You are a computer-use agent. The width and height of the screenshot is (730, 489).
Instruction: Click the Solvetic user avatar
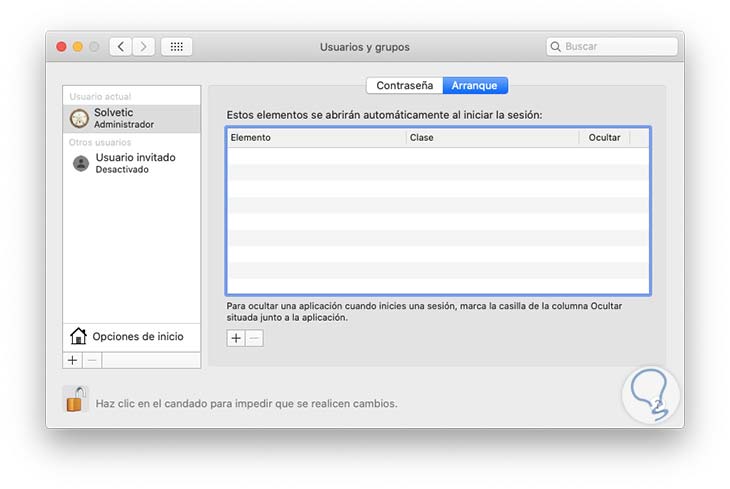[x=79, y=118]
